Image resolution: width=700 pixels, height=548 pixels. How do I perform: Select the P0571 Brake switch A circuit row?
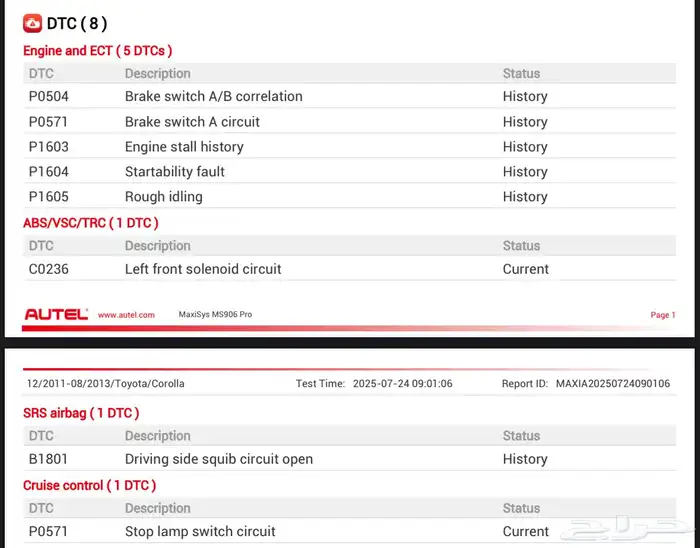click(x=192, y=122)
